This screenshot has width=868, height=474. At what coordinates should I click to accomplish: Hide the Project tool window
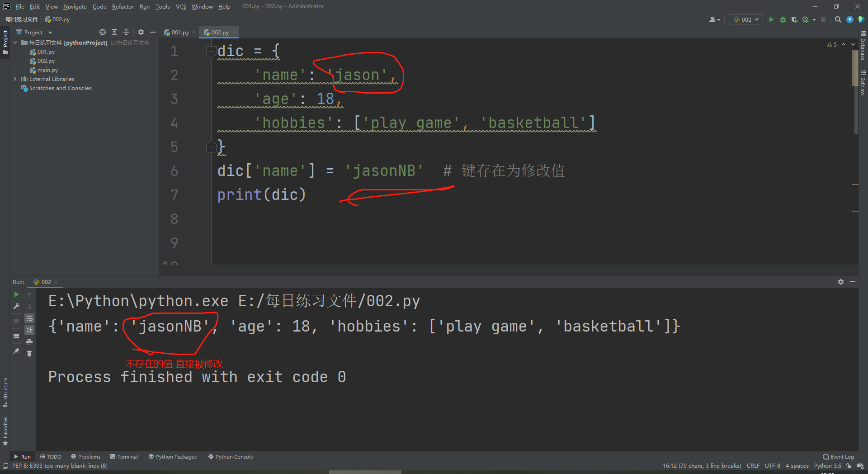pyautogui.click(x=153, y=32)
